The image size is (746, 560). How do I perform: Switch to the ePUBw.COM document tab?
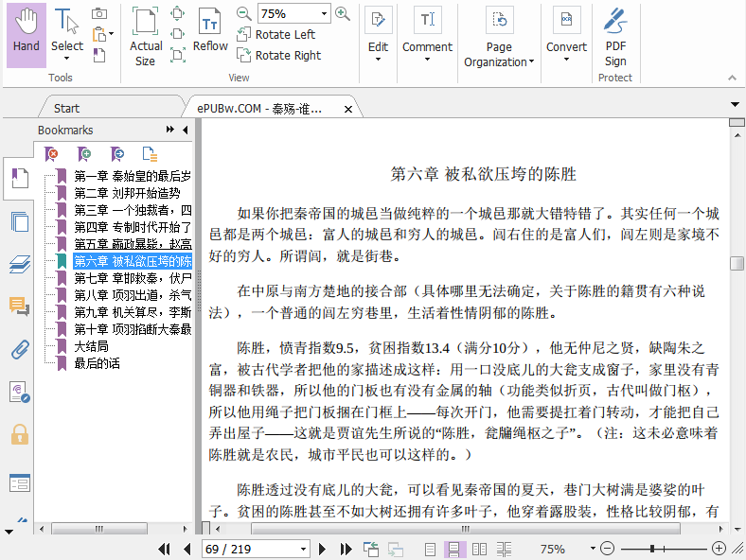(259, 109)
